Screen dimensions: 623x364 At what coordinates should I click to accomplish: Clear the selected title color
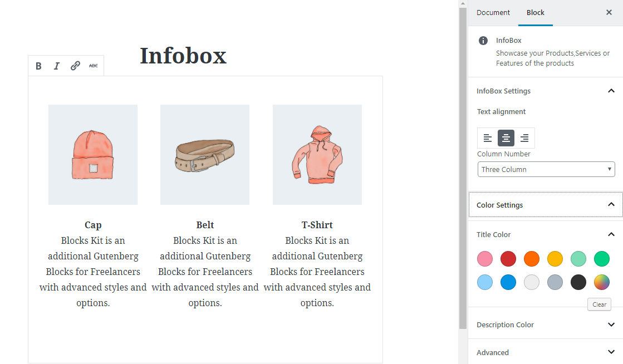pos(599,304)
